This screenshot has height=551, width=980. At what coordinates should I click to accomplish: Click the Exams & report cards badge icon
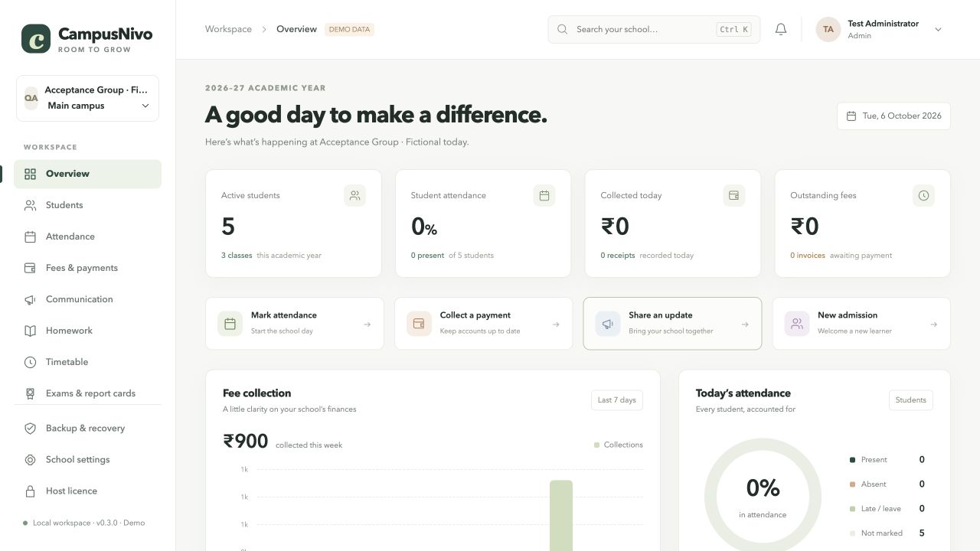tap(30, 393)
